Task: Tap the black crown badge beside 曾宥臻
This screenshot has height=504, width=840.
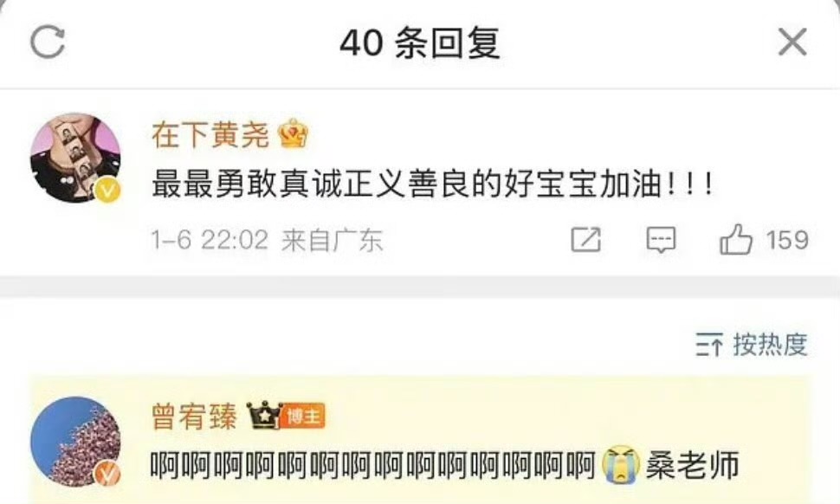Action: pyautogui.click(x=264, y=415)
